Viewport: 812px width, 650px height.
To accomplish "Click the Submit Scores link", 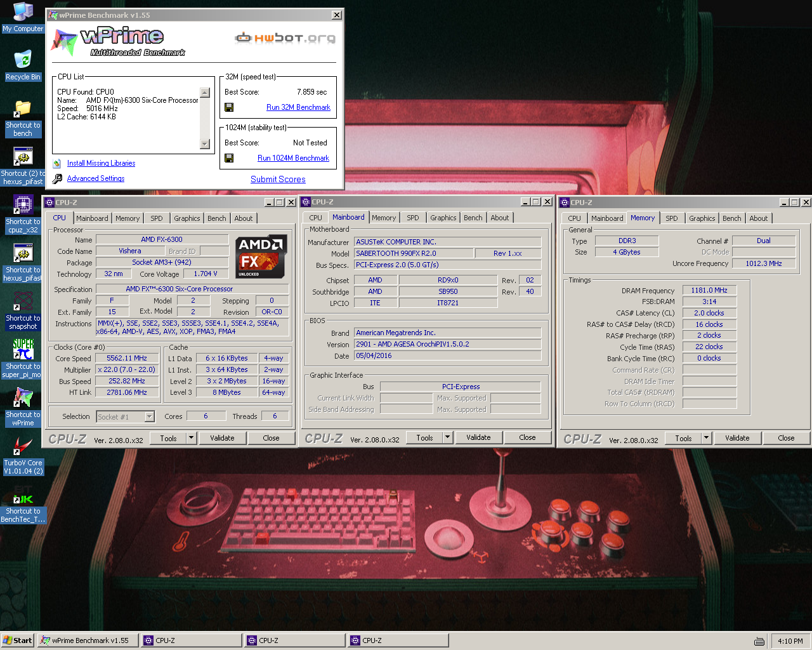I will pos(278,180).
